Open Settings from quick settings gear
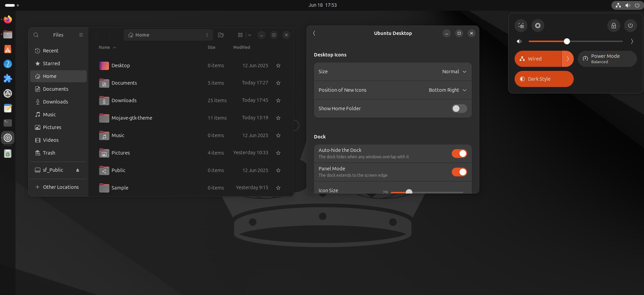Viewport: 644px width, 295px height. [x=538, y=26]
